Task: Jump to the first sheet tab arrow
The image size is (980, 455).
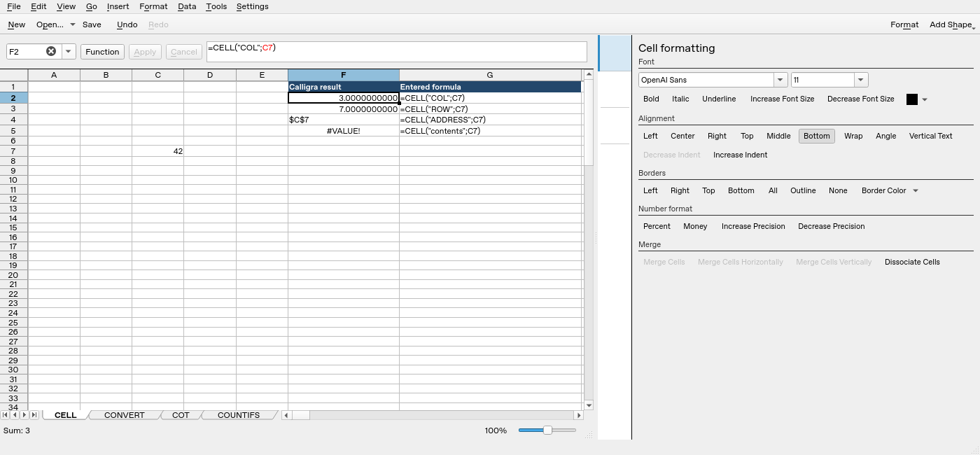Action: click(x=6, y=415)
